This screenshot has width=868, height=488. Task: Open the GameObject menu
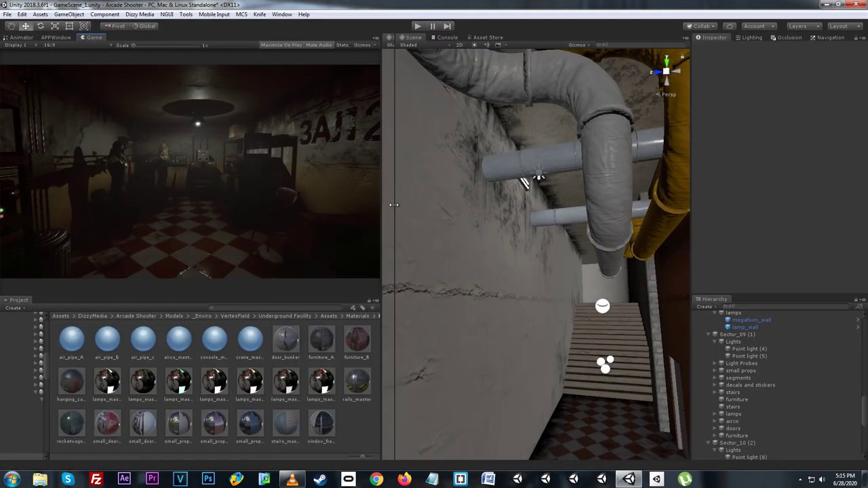click(69, 14)
